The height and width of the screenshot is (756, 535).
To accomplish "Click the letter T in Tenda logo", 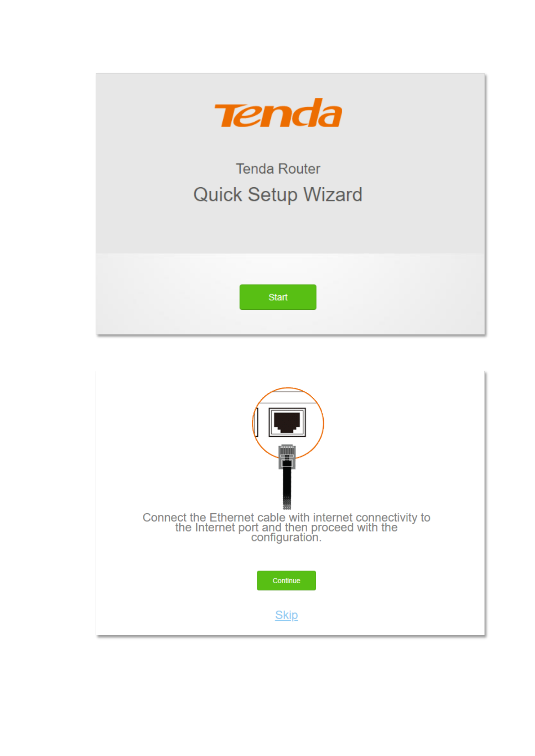I will [x=230, y=115].
